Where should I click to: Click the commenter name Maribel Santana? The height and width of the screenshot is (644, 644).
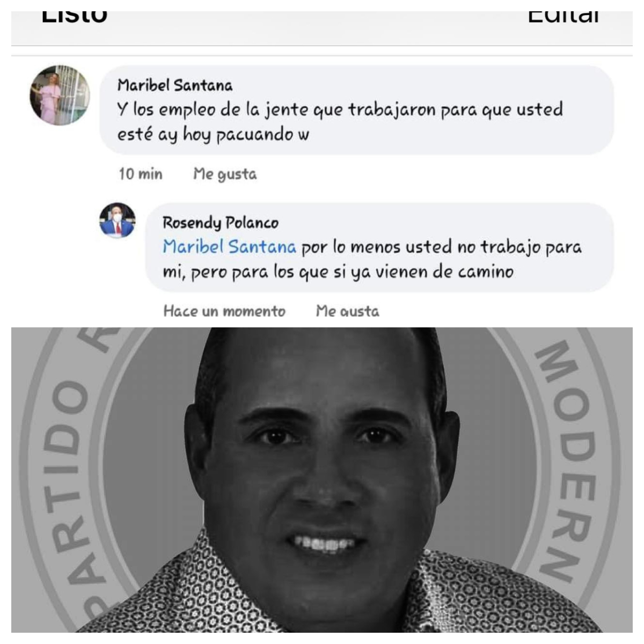(175, 85)
